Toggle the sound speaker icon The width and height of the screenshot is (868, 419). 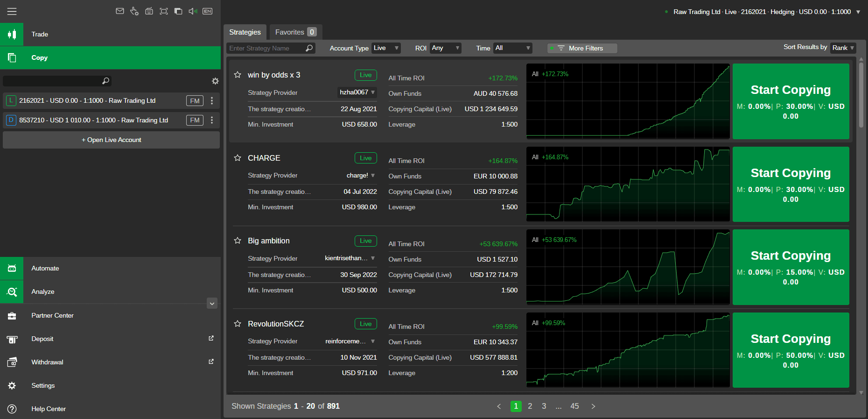(x=193, y=11)
